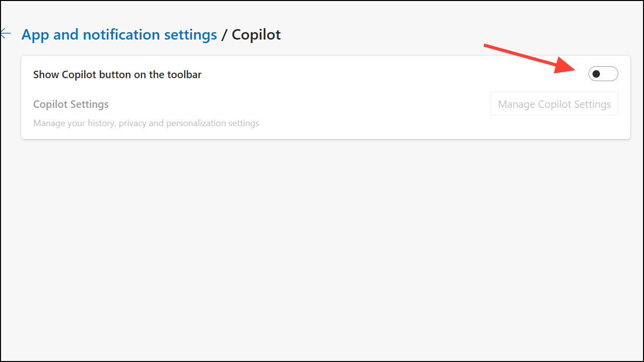
Task: Click the history and privacy description text
Action: pyautogui.click(x=146, y=123)
